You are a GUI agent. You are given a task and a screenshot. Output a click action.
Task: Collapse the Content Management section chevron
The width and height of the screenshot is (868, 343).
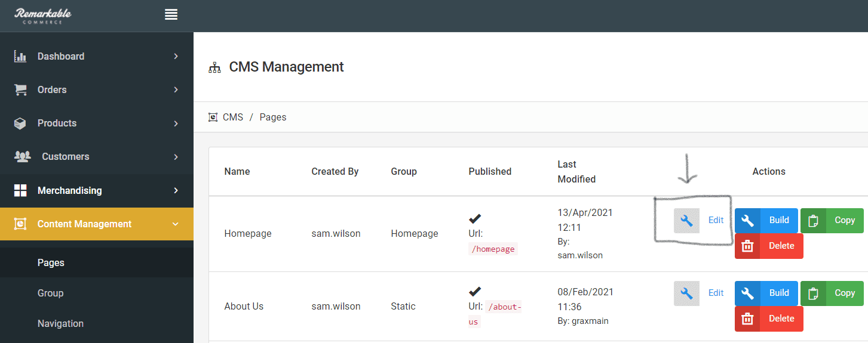point(175,224)
